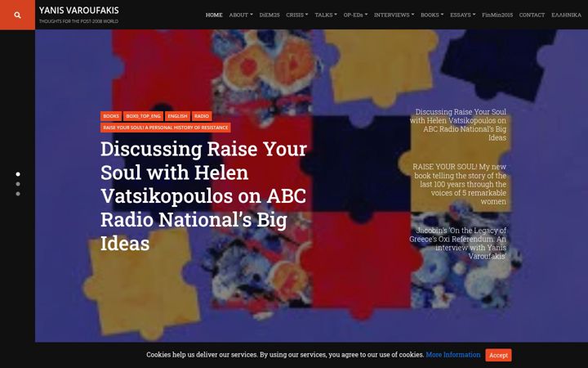
Task: Open side link Discussing Raise Your Soul with Helen
Action: [458, 124]
